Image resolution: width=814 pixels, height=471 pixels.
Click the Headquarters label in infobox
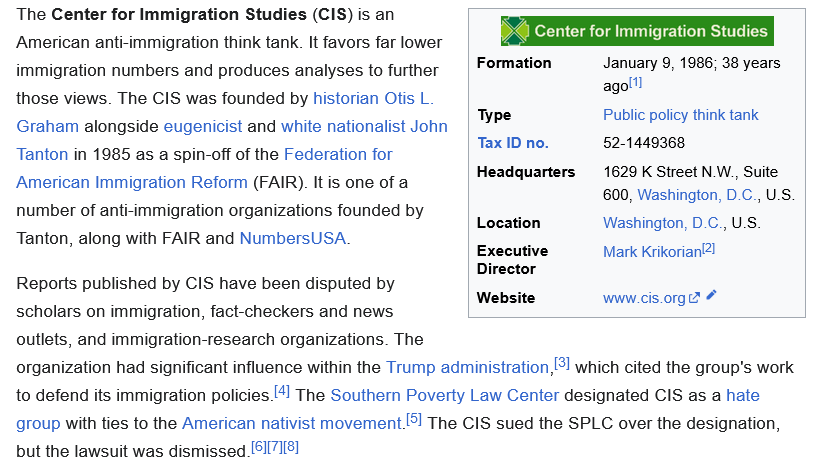[525, 172]
